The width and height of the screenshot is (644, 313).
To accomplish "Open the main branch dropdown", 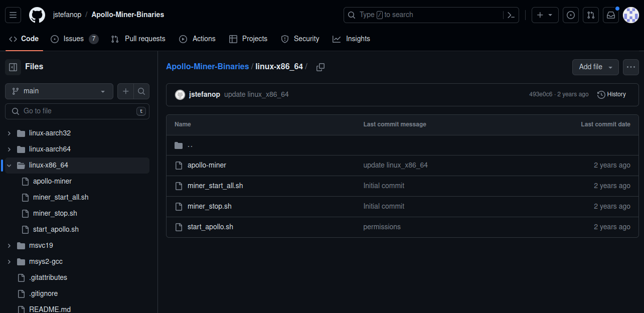I will point(59,91).
